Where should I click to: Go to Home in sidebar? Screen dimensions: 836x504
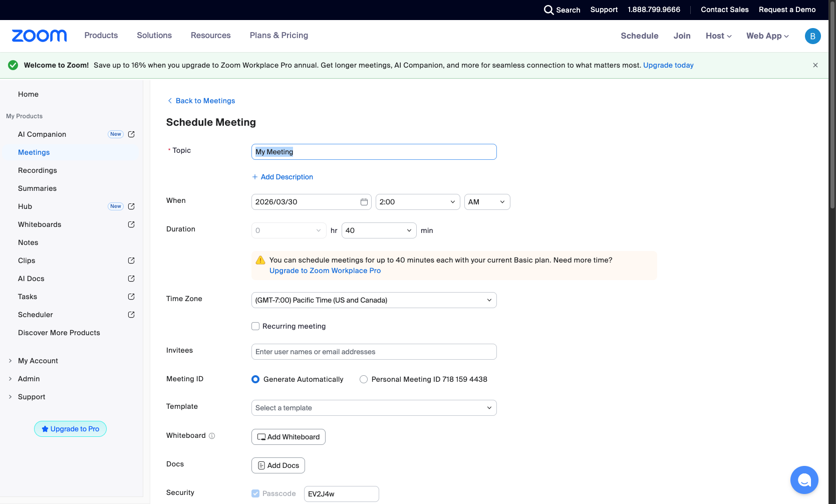[x=28, y=94]
